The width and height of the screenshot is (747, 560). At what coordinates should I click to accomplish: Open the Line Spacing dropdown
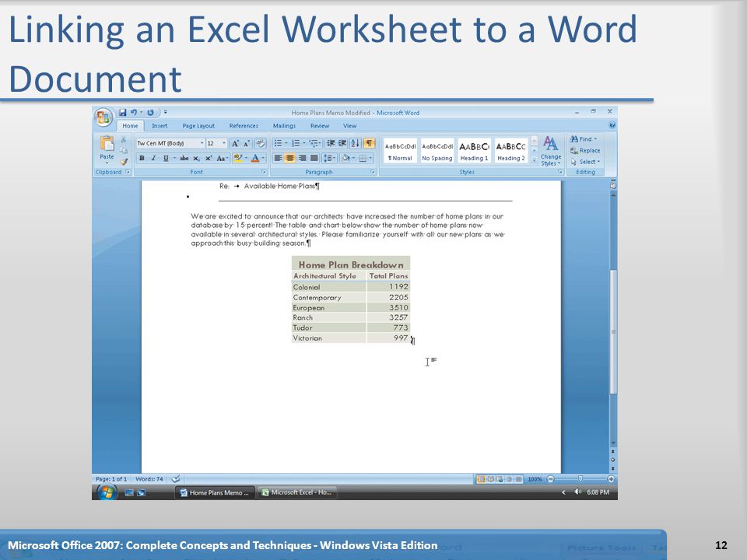click(x=329, y=158)
